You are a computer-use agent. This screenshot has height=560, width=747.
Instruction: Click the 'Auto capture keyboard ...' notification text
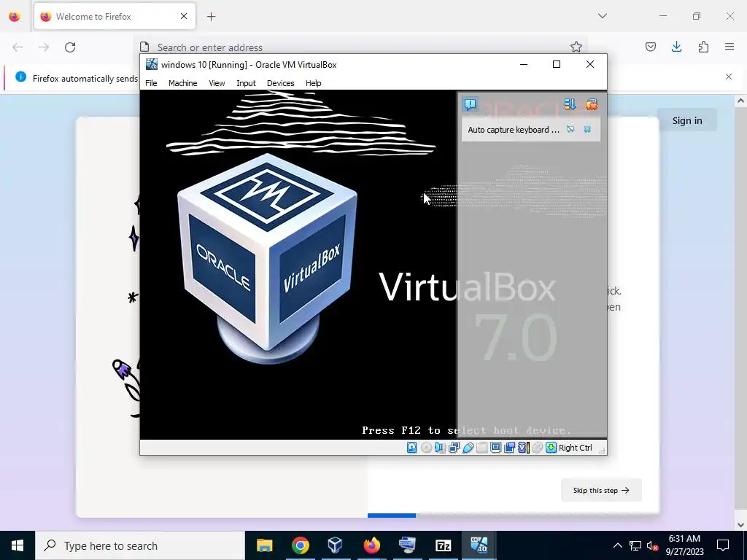point(514,130)
